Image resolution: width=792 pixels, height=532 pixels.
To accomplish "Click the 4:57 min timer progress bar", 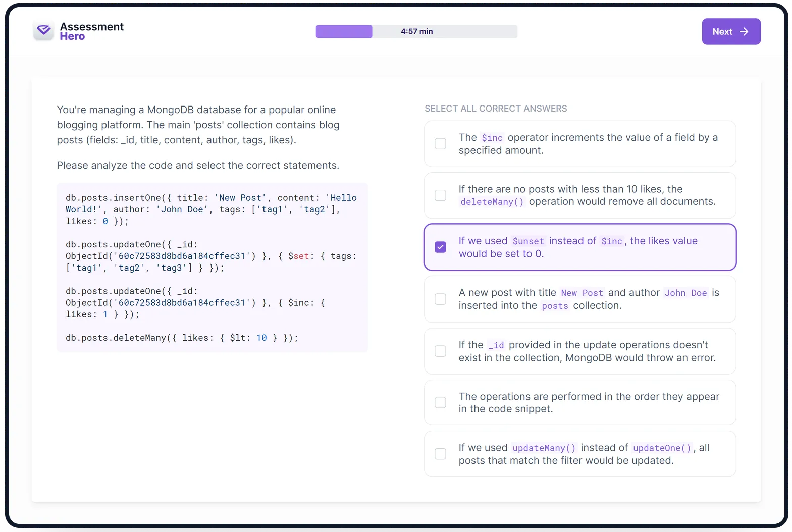I will click(416, 31).
